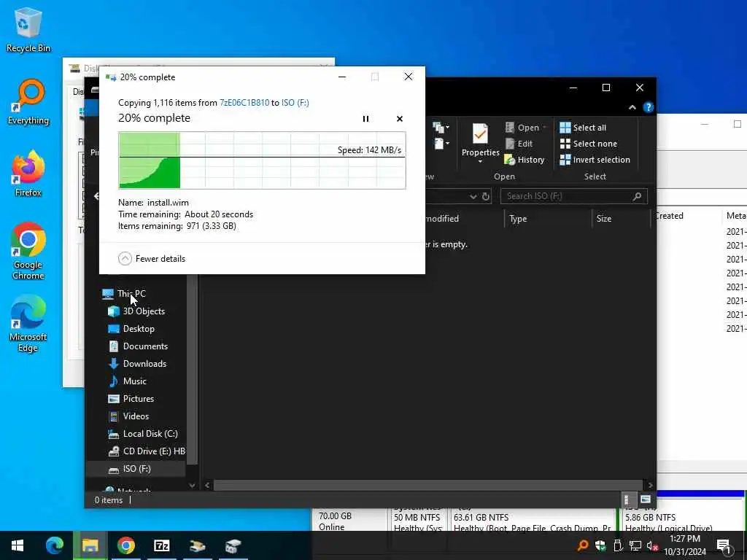This screenshot has height=560, width=747.
Task: Open Windows Security tray icon
Action: point(600,545)
